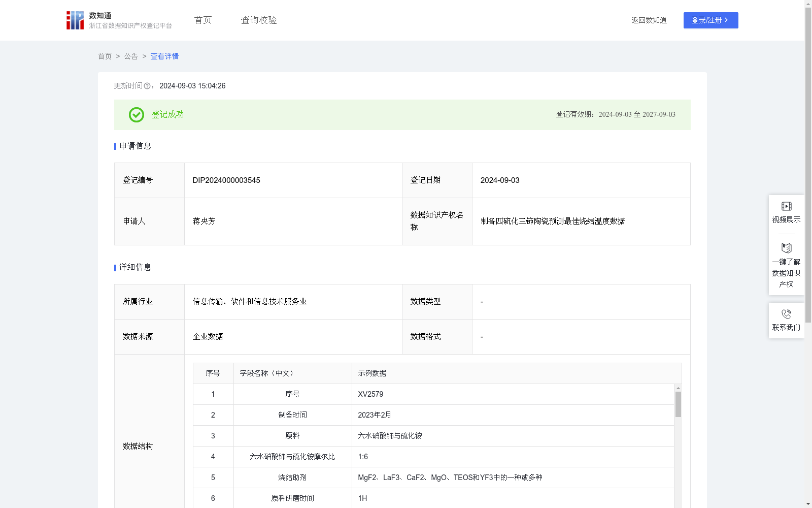Click the 数知通 platform logo
Viewport: 812px width, 508px height.
pos(119,20)
